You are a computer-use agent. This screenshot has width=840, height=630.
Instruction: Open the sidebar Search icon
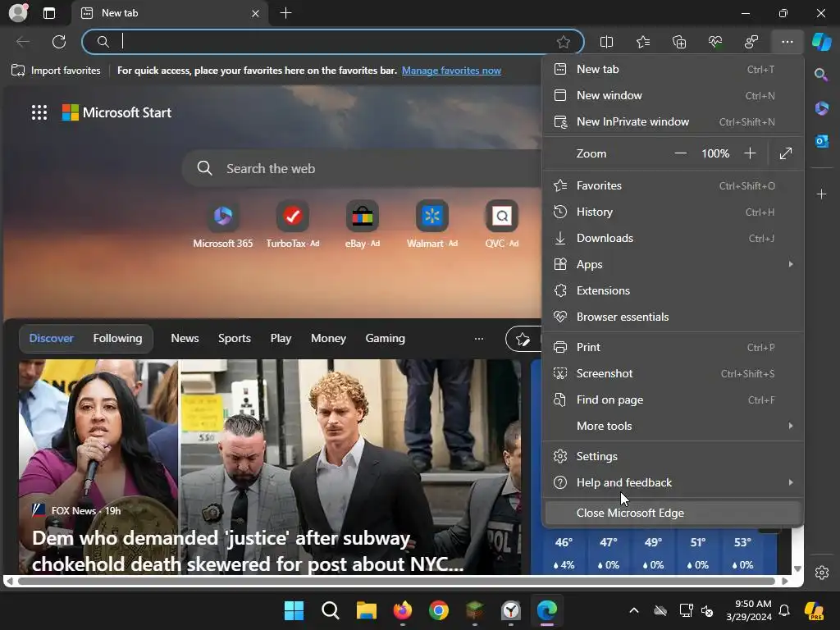point(821,75)
